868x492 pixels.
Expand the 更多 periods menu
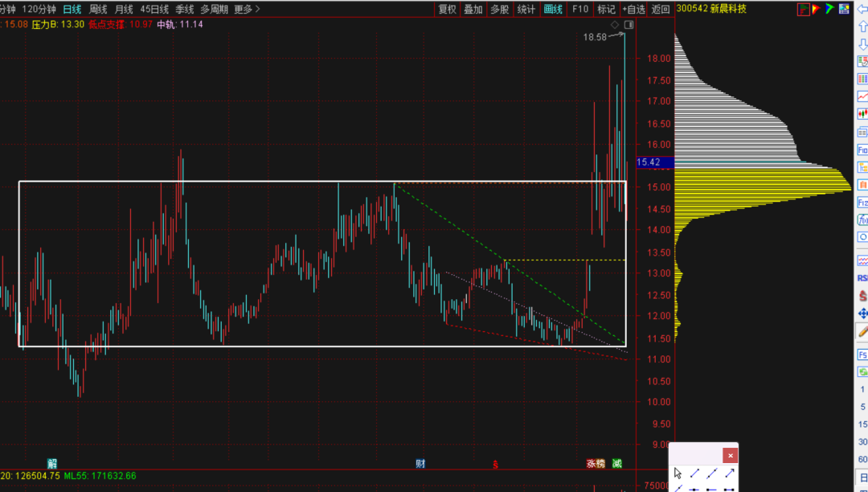coord(247,9)
